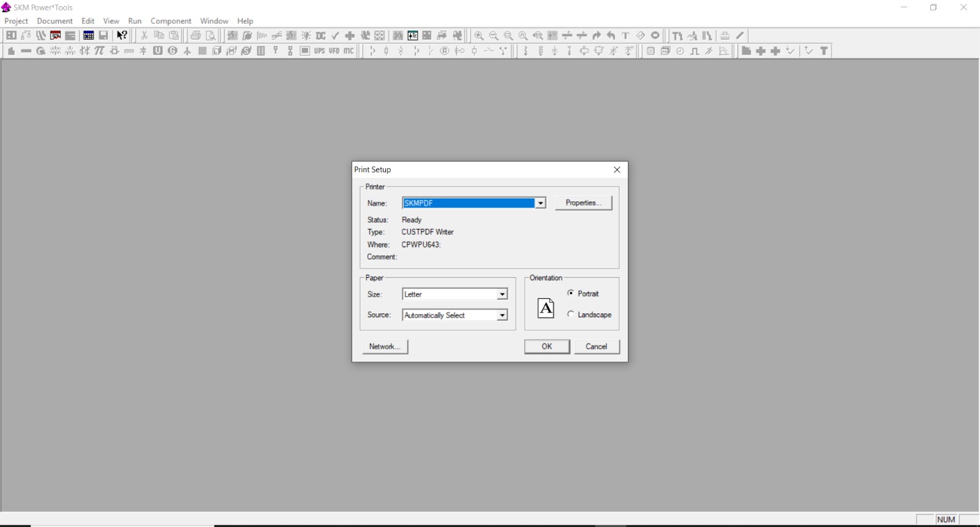Click the Save icon in the toolbar
The height and width of the screenshot is (527, 980).
(x=104, y=36)
